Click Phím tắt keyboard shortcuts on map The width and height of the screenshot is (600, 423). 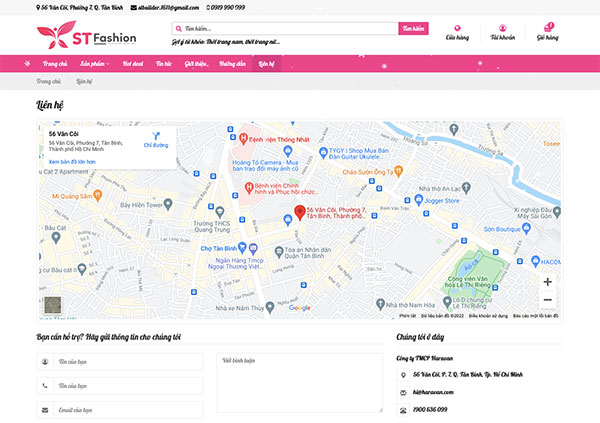coord(408,316)
